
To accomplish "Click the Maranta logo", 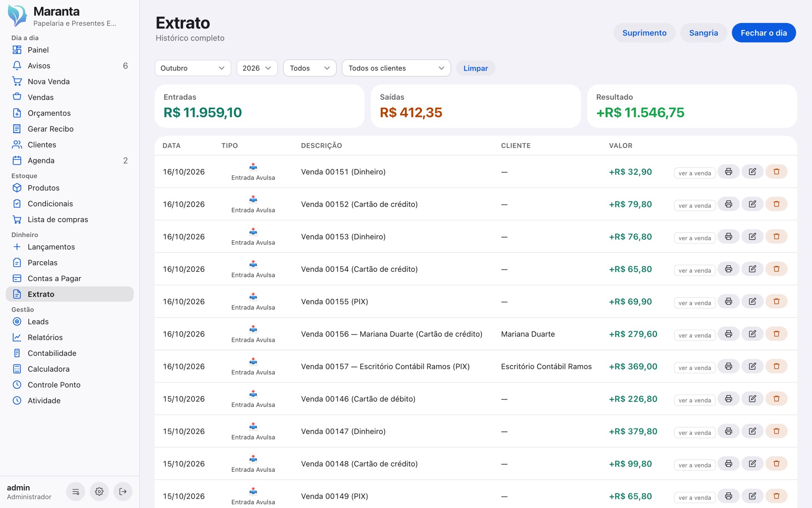I will pos(18,16).
